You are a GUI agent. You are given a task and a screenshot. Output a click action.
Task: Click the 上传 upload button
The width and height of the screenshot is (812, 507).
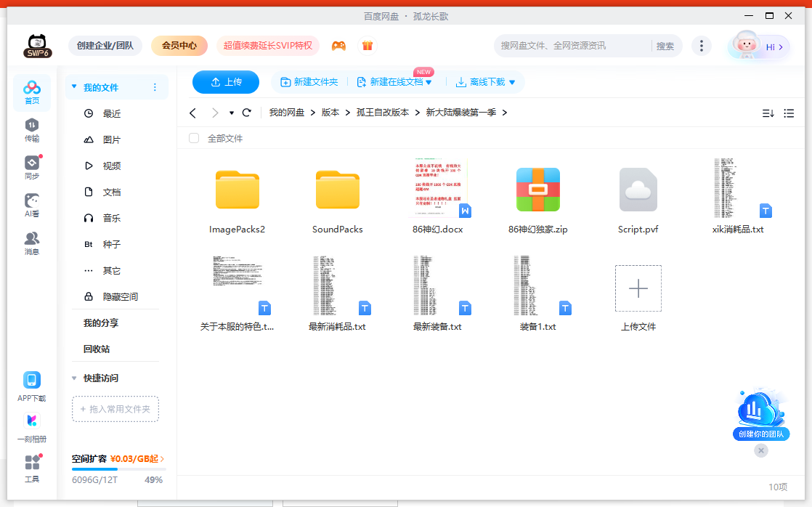[x=225, y=82]
